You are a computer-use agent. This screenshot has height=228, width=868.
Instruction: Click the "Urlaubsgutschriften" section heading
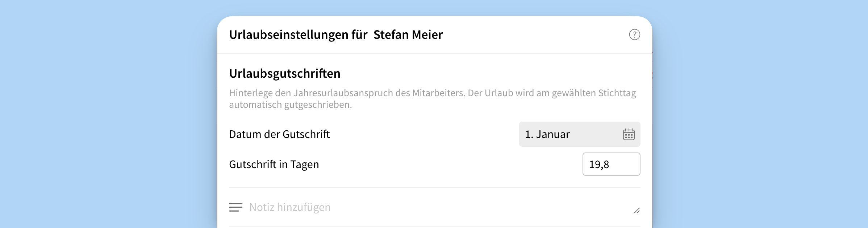[285, 74]
